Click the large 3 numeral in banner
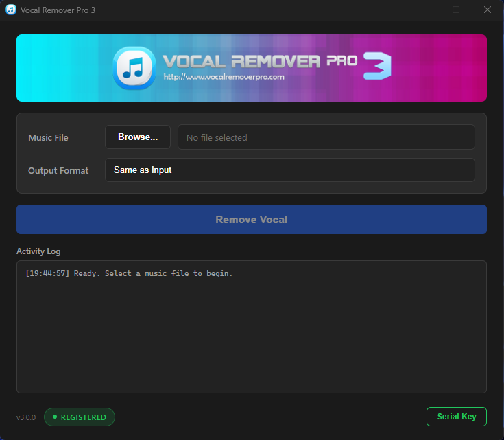504x440 pixels. (x=377, y=66)
